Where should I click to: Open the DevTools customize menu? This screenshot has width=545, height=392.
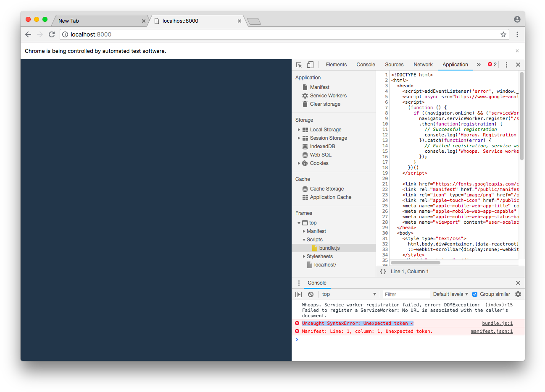pos(506,64)
